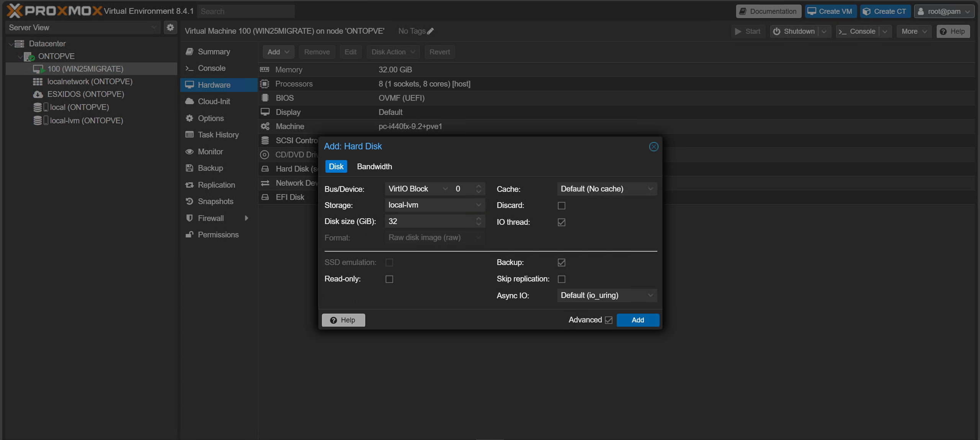The image size is (980, 440).
Task: Open the Cache Default (No cache) dropdown
Action: [x=650, y=189]
